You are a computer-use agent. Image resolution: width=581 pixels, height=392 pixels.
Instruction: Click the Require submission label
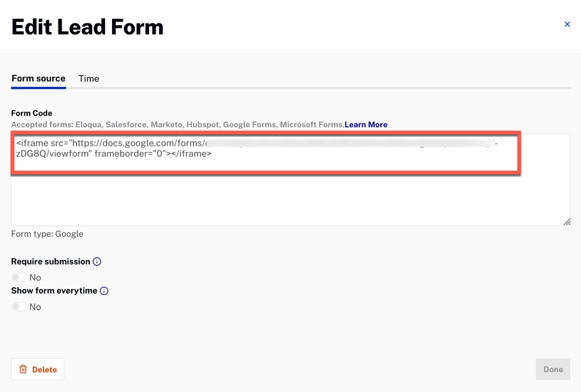tap(51, 262)
